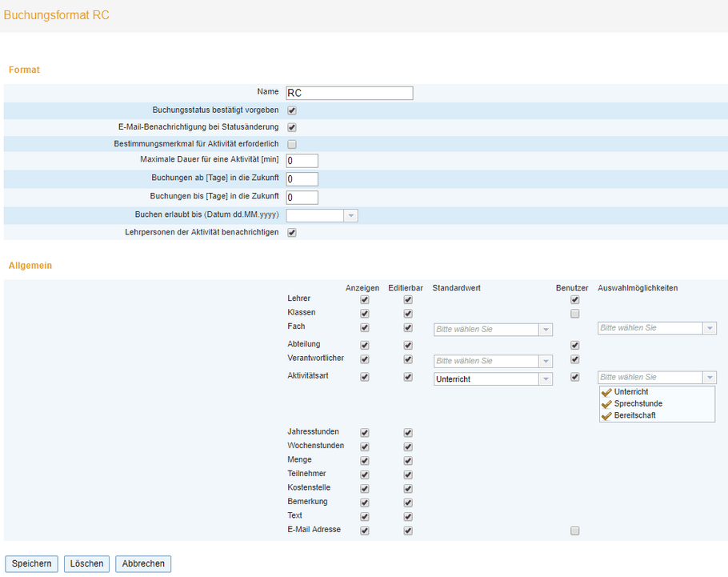Toggle Anzeigen checkbox for Verantwortlicher

[x=365, y=359]
